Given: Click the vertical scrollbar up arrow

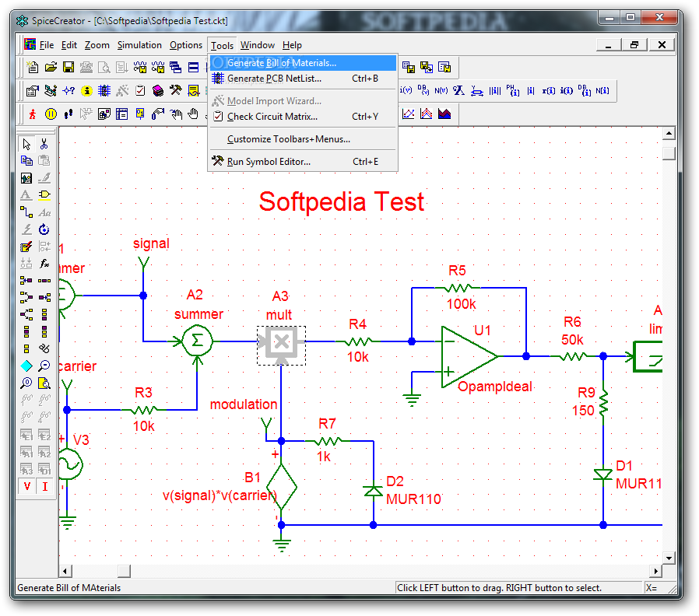Looking at the screenshot, I should pyautogui.click(x=669, y=133).
